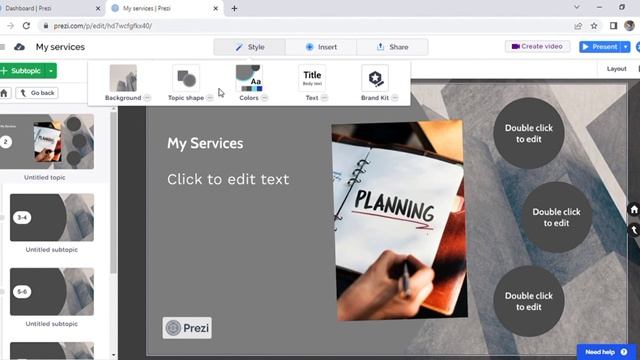Click the Create video button

click(537, 47)
